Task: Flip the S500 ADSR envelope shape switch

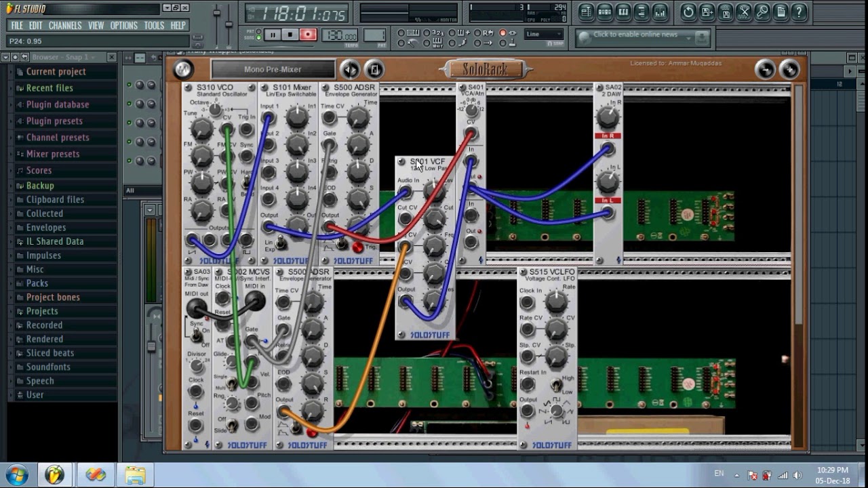Action: (x=341, y=243)
